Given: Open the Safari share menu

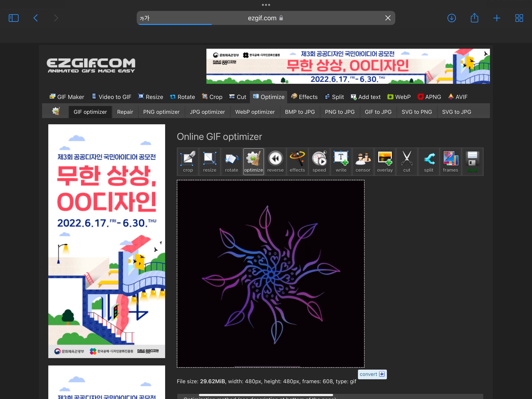Looking at the screenshot, I should pos(474,18).
